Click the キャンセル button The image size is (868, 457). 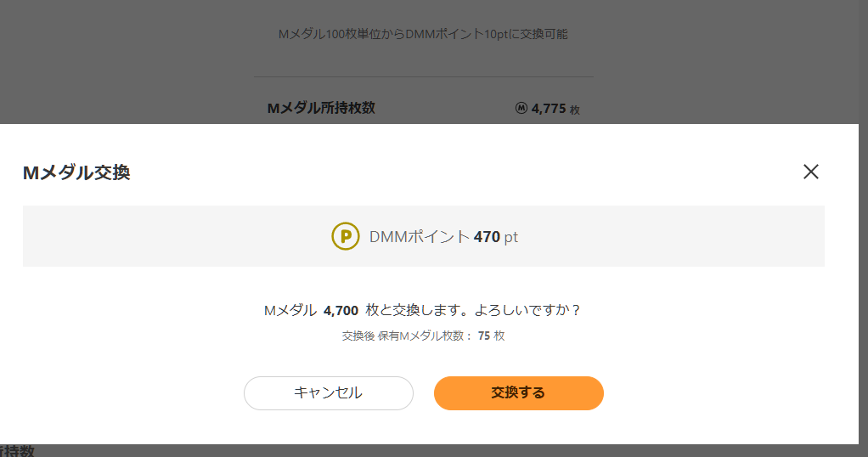(x=328, y=392)
